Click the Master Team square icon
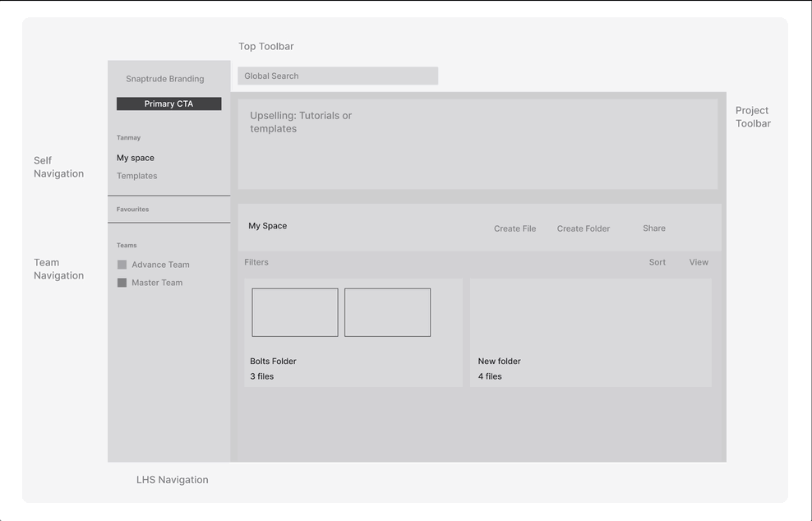This screenshot has width=812, height=521. click(x=122, y=283)
